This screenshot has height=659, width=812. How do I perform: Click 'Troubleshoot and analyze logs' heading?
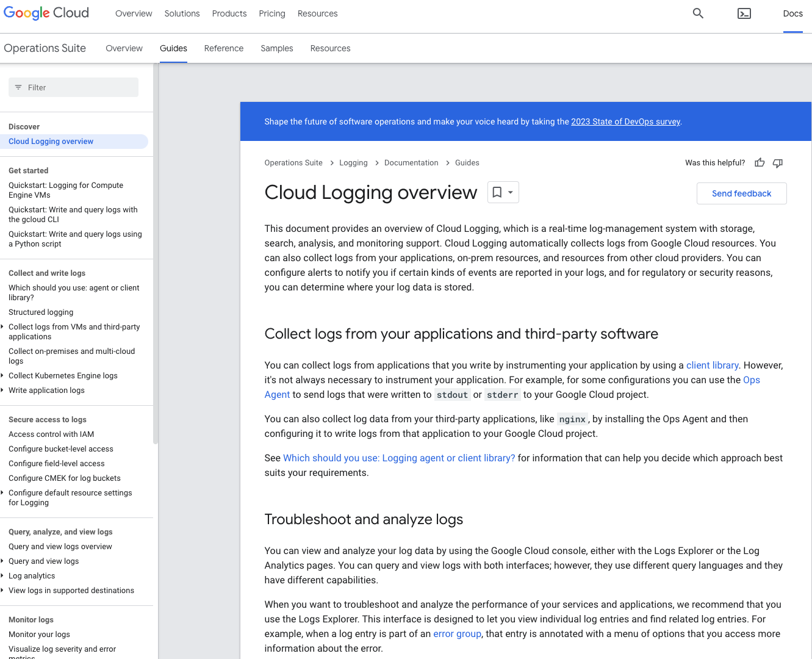pyautogui.click(x=364, y=519)
